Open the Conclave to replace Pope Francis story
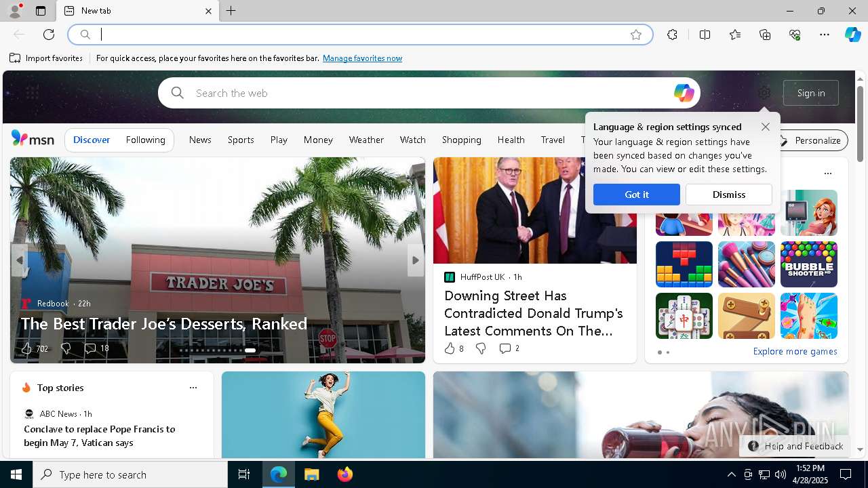 tap(100, 436)
